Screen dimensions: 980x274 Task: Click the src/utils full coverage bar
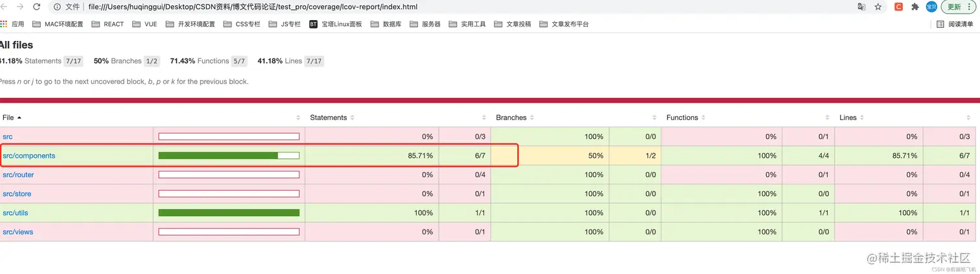[x=229, y=213]
